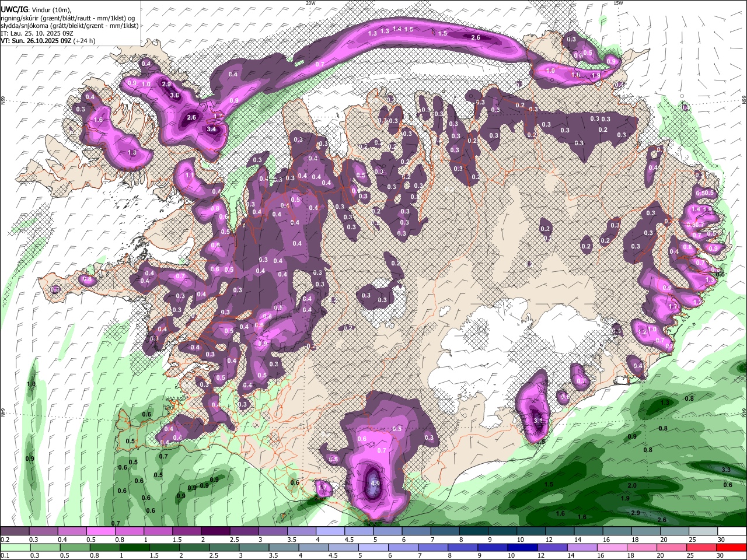The image size is (747, 560).
Task: Click the 15W longitude label
Action: (x=618, y=3)
